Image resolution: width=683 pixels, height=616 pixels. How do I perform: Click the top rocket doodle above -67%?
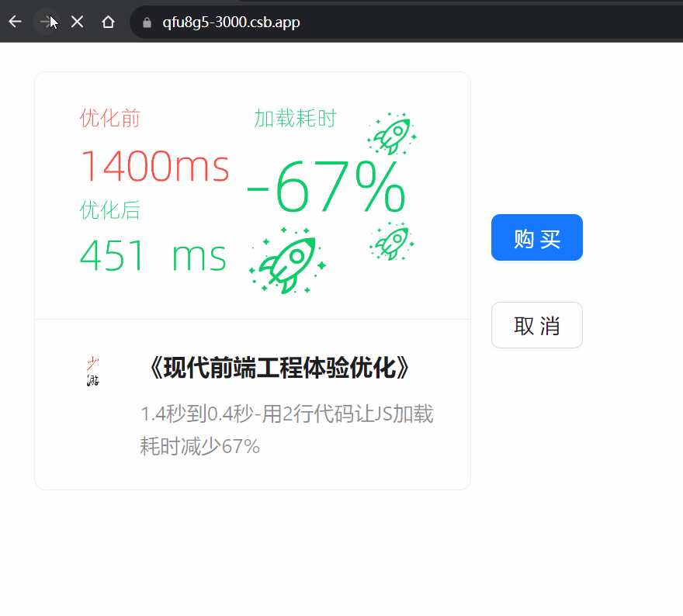[x=392, y=133]
